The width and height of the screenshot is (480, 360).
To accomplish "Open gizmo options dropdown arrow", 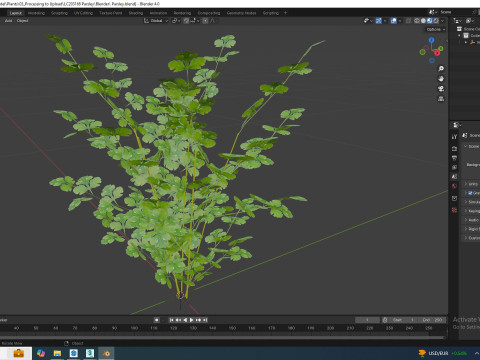I will (385, 21).
